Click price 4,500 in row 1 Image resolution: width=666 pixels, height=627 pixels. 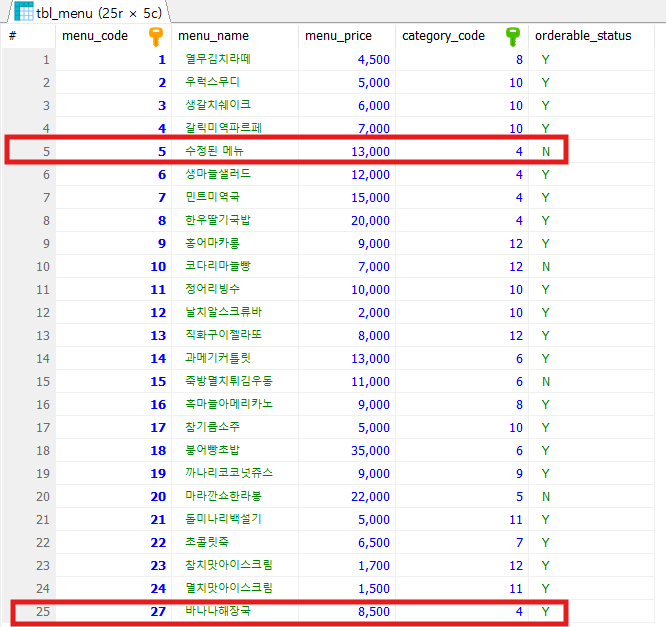pos(374,59)
